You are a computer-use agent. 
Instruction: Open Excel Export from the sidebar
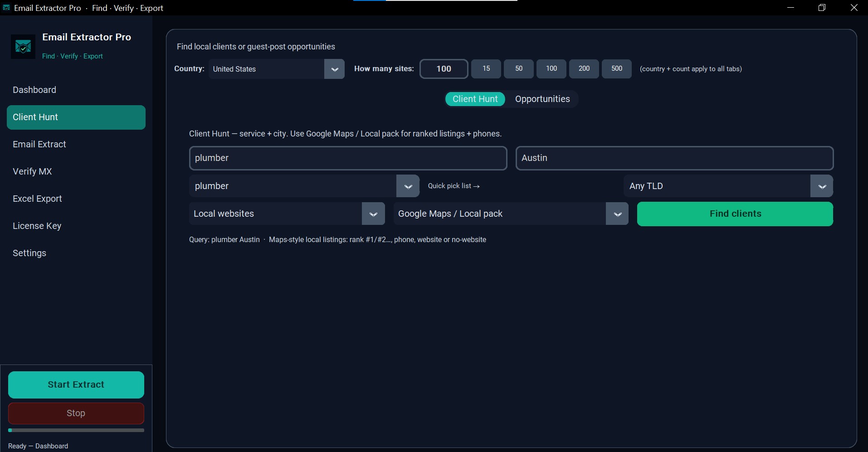click(x=76, y=199)
